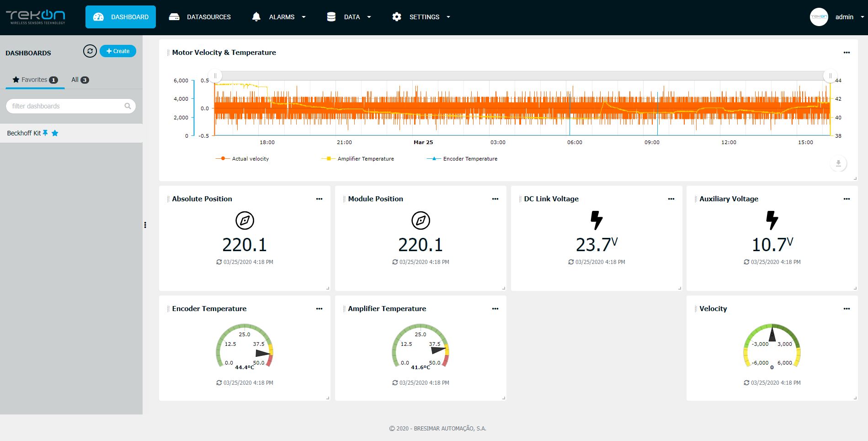Click refresh icon under Amplifier Temperature gauge
The height and width of the screenshot is (441, 868).
(x=395, y=383)
